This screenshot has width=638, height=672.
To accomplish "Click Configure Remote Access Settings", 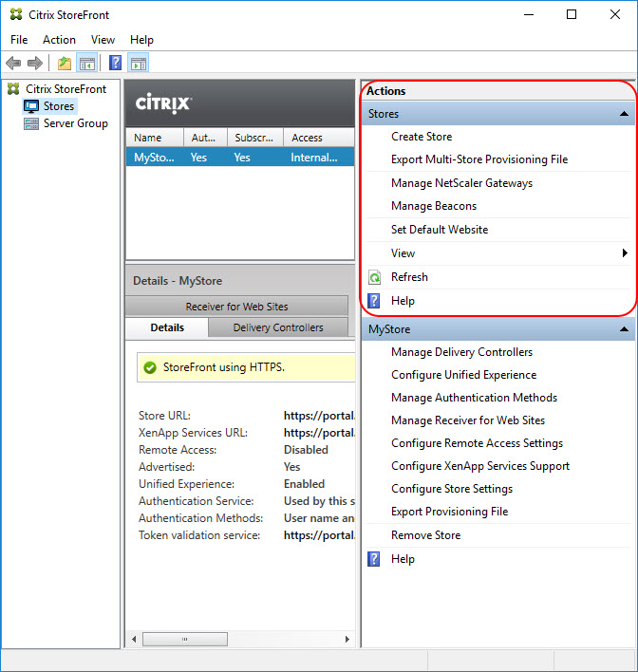I will [x=477, y=443].
